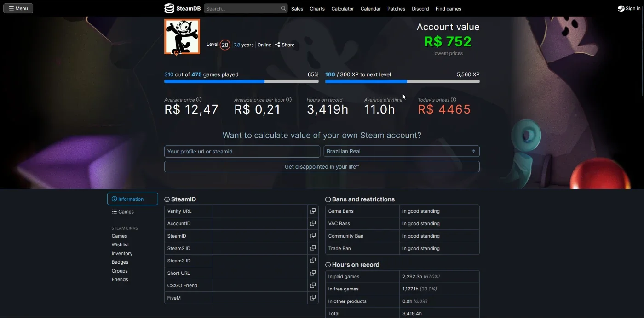Image resolution: width=644 pixels, height=318 pixels.
Task: Open the Sales menu item
Action: tap(297, 9)
